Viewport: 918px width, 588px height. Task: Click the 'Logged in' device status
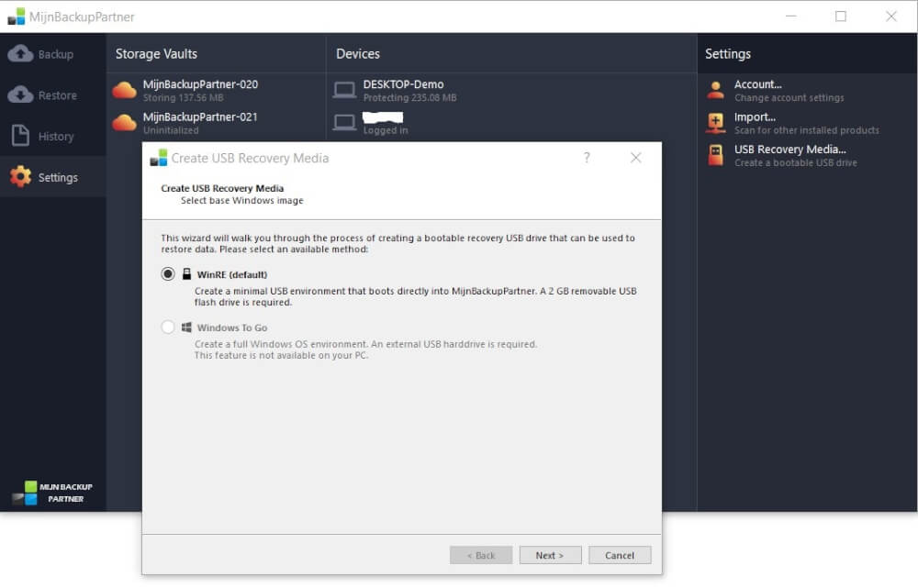point(386,130)
